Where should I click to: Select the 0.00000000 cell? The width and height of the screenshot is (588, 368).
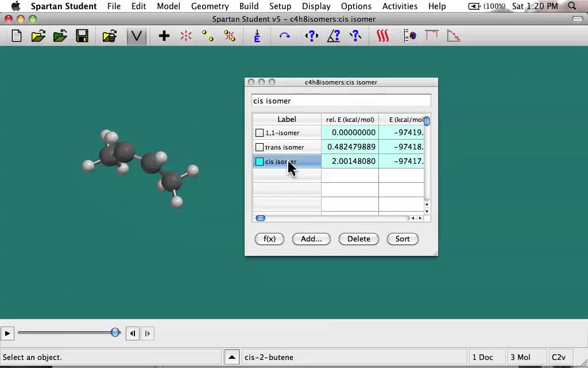coord(350,133)
